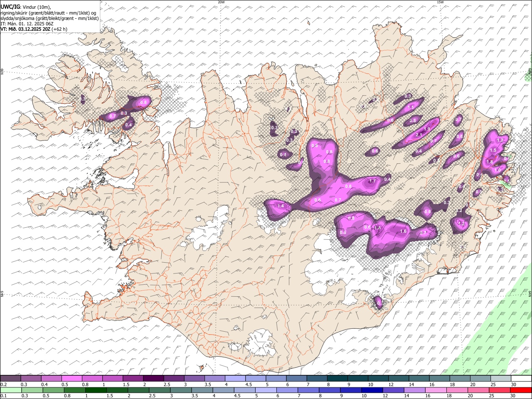Click the light pink 16 swatch, lower legend row
Image resolution: width=532 pixels, height=399 pixels.
point(436,390)
